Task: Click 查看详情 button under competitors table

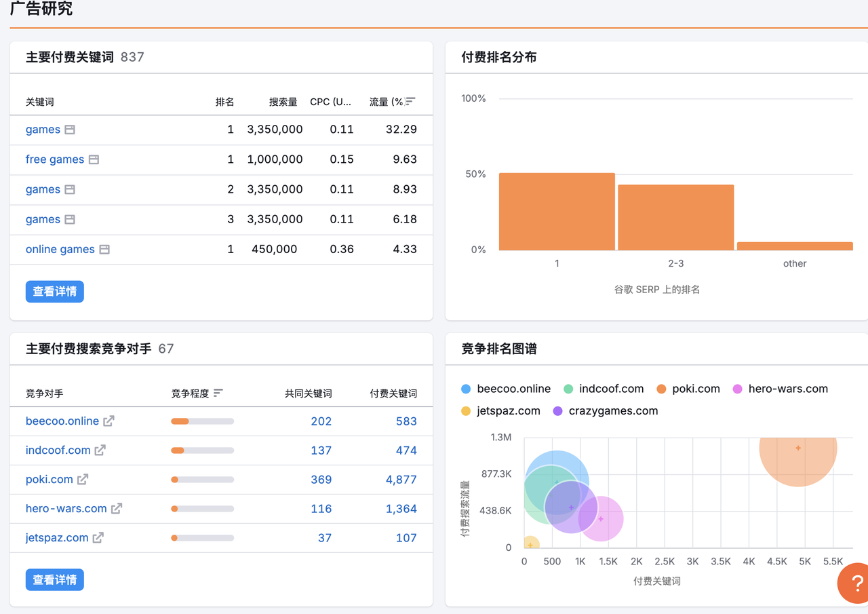Action: click(55, 580)
